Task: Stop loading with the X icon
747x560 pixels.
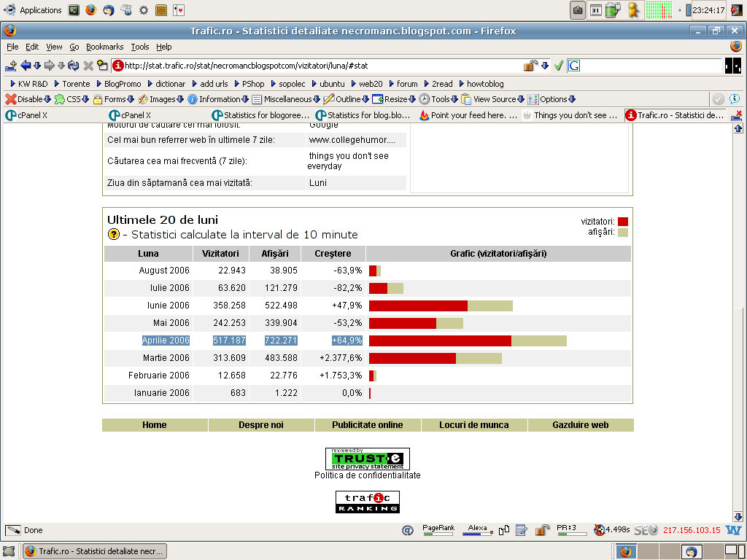Action: click(x=88, y=66)
